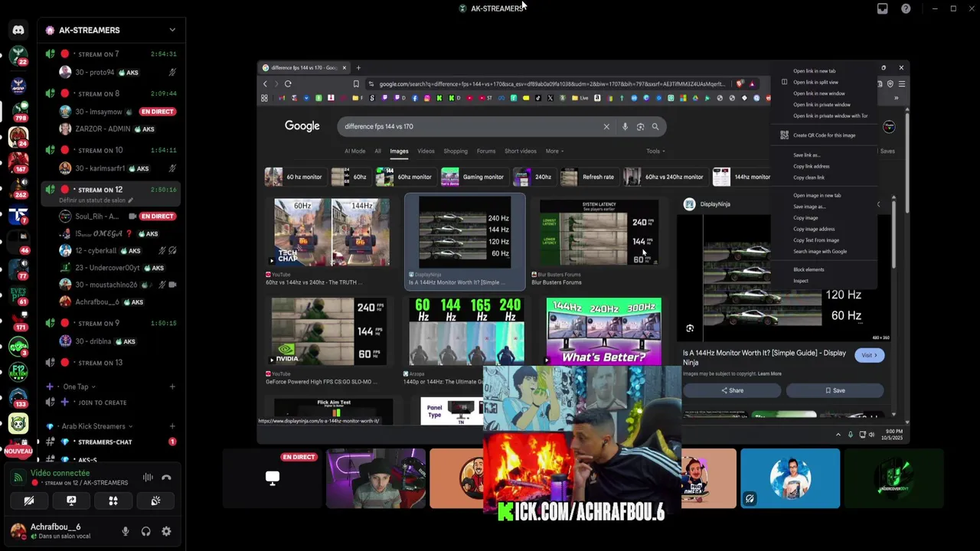
Task: Open Discord inbox icon in title bar
Action: pos(883,8)
